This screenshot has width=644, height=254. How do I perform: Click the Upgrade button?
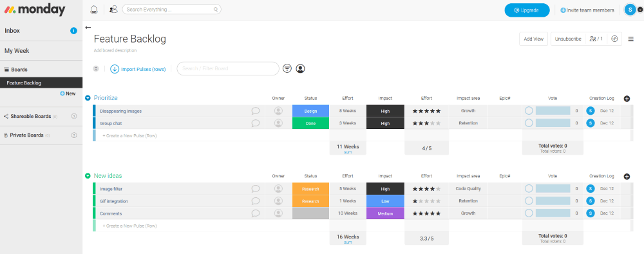tap(527, 10)
